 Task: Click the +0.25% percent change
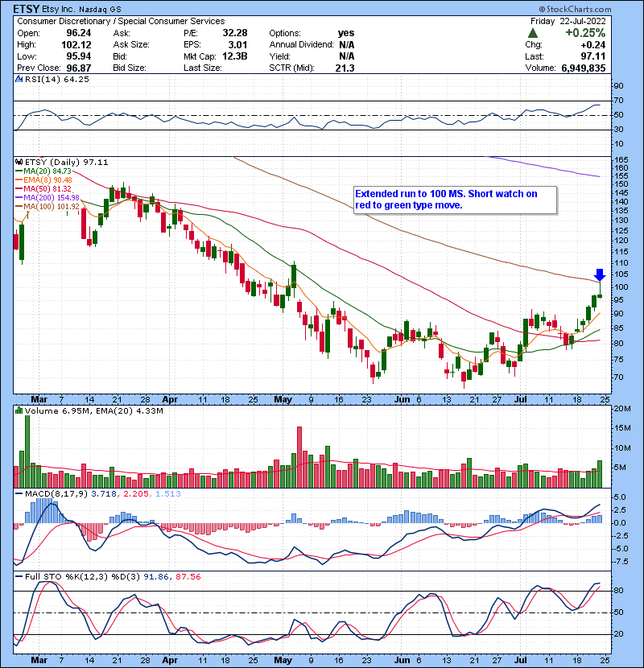(x=585, y=33)
